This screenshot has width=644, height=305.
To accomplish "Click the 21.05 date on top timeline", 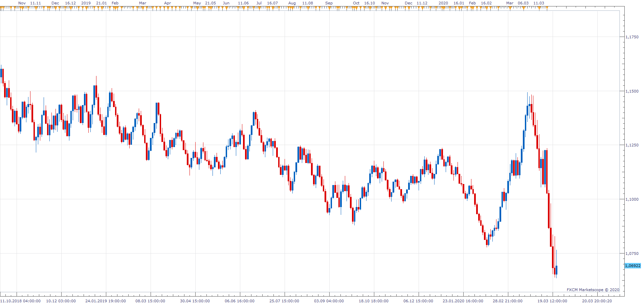I will 210,3.
